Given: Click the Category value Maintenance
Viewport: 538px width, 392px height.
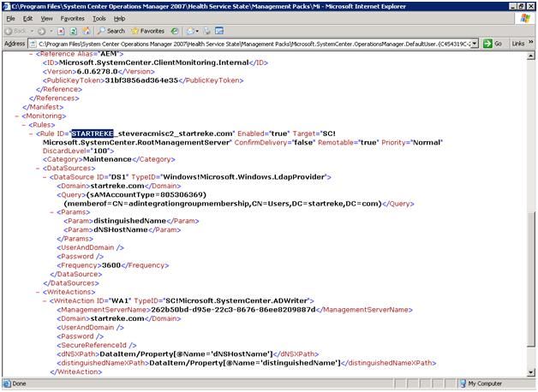Looking at the screenshot, I should point(107,159).
